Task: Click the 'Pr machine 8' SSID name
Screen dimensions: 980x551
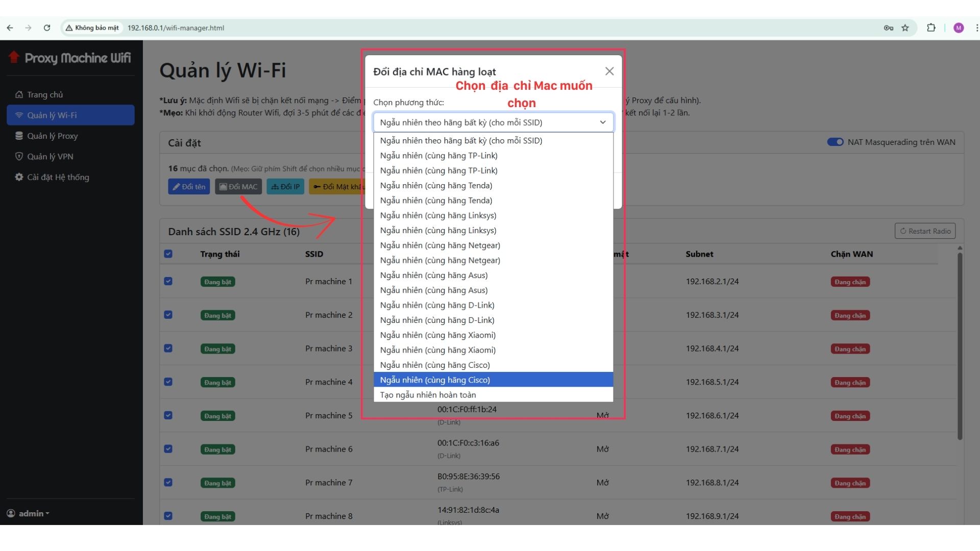Action: coord(329,516)
